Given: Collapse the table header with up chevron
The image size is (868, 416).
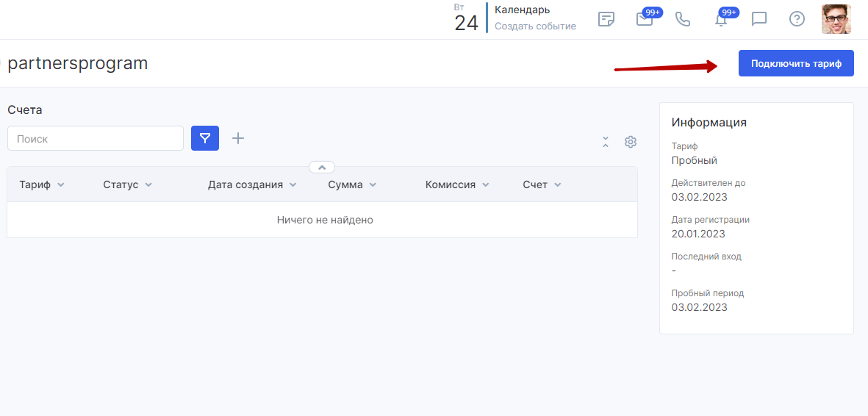Looking at the screenshot, I should pos(322,167).
